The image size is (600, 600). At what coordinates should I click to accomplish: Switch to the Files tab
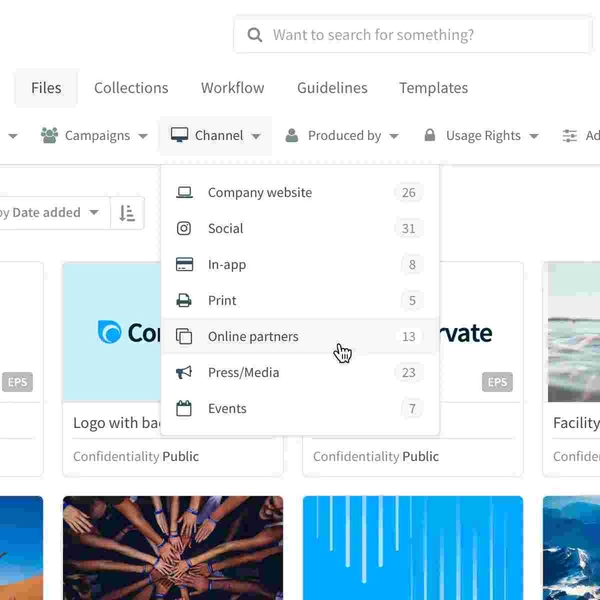[46, 88]
